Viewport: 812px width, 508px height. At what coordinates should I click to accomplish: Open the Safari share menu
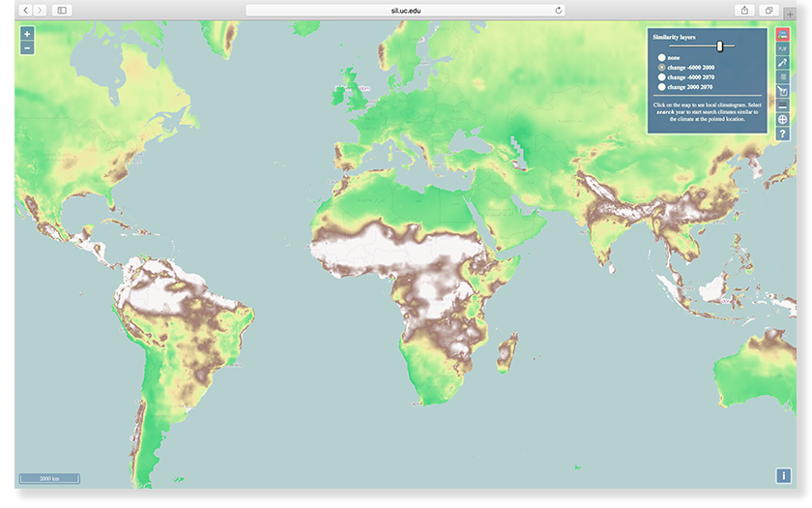click(744, 10)
